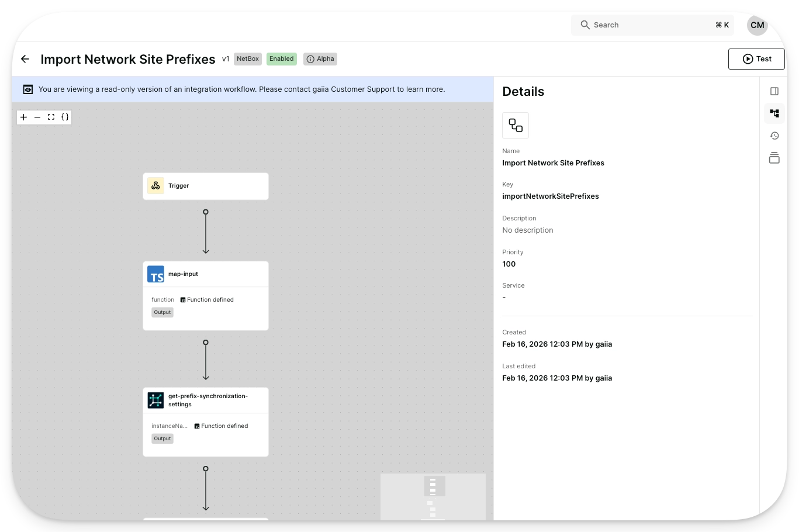Select the map-input node

(x=206, y=296)
